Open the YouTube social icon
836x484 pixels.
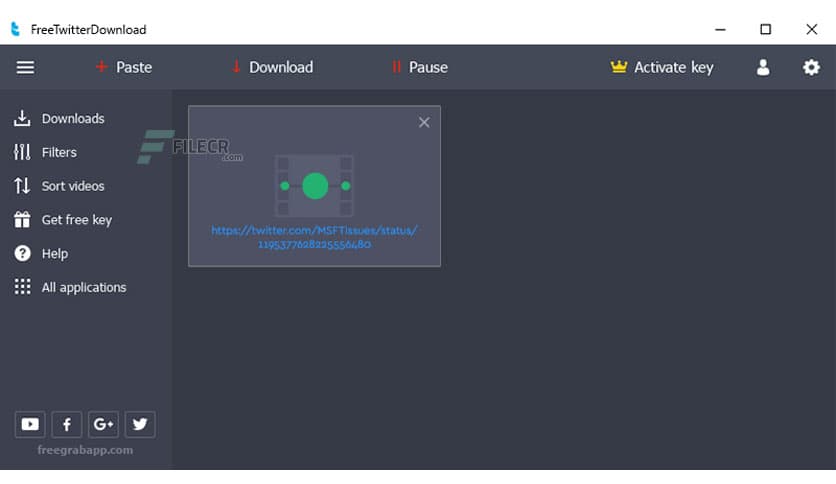(x=30, y=424)
